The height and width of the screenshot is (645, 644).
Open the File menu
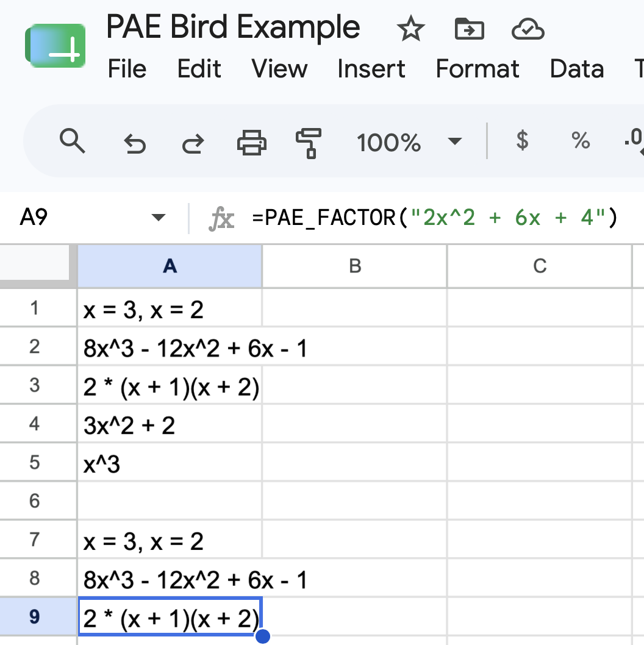(x=127, y=69)
